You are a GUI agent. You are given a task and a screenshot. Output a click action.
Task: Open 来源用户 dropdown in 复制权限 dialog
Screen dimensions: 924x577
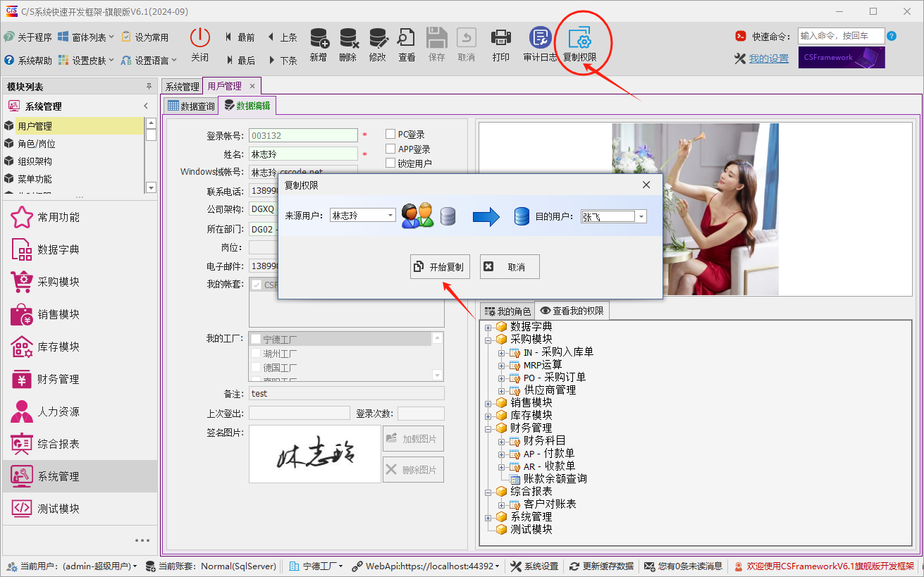point(390,216)
